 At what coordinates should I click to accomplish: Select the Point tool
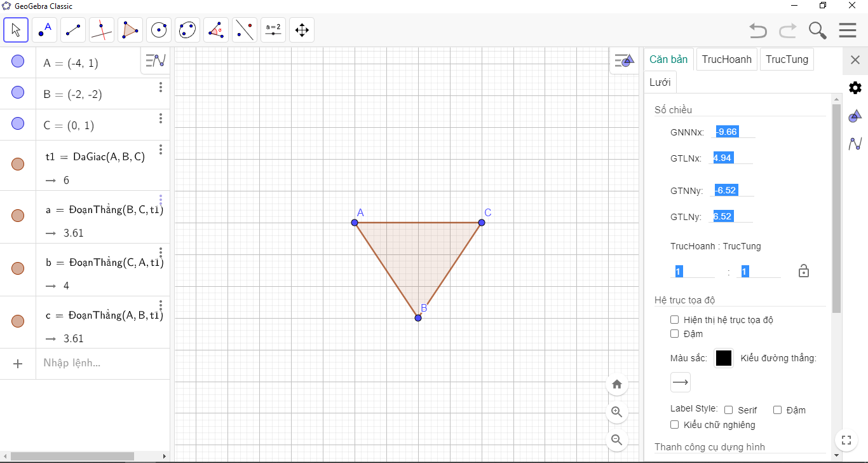pos(44,30)
